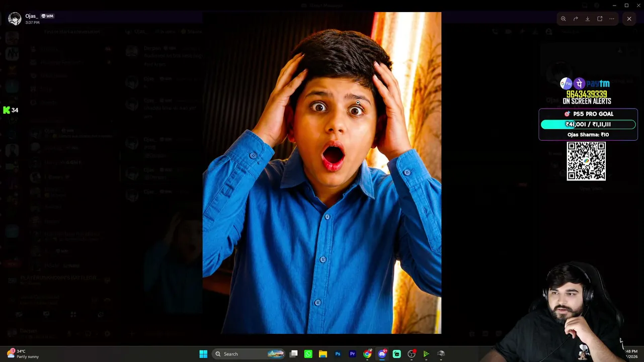Image resolution: width=644 pixels, height=362 pixels.
Task: Switch to Google Chrome on the taskbar
Action: 367,354
